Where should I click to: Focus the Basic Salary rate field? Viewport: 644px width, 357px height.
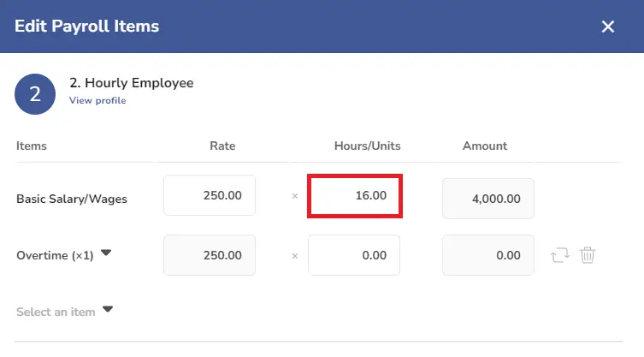210,195
